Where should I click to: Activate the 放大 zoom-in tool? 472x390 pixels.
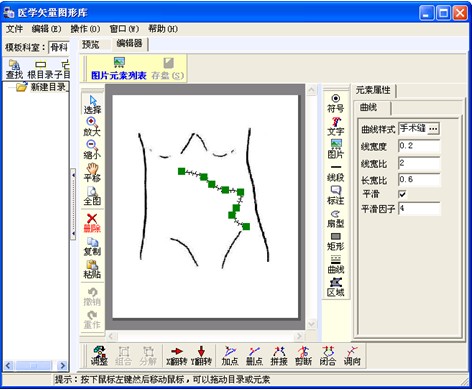92,127
